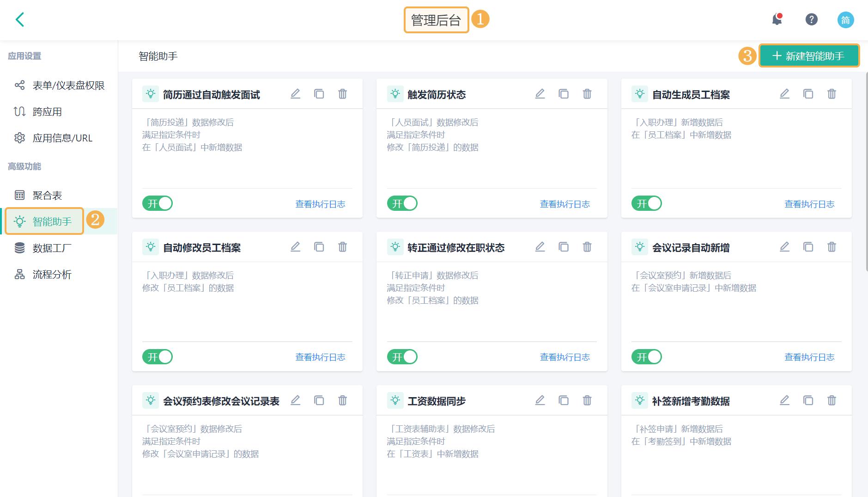Open notifications via the bell icon

click(x=777, y=19)
